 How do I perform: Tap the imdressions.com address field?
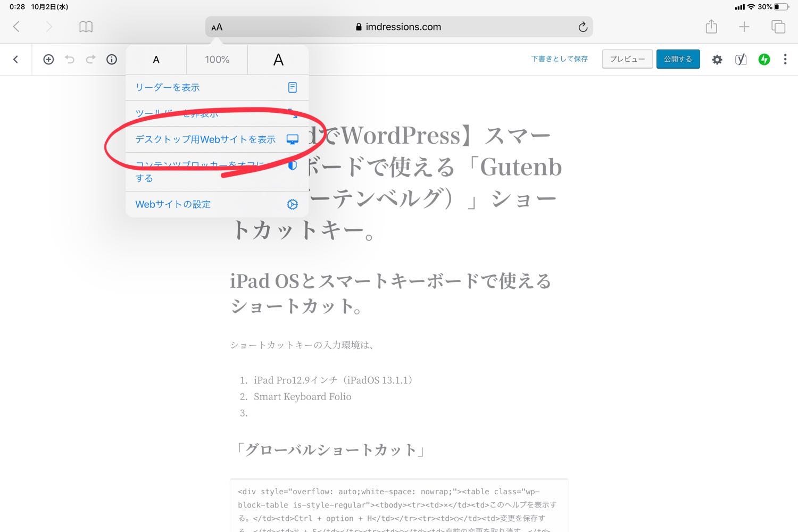[398, 27]
